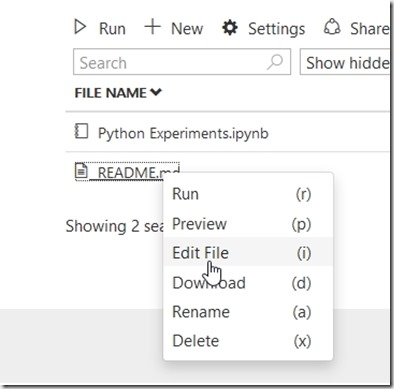
Task: Click the Run play triangle icon
Action: [x=80, y=27]
